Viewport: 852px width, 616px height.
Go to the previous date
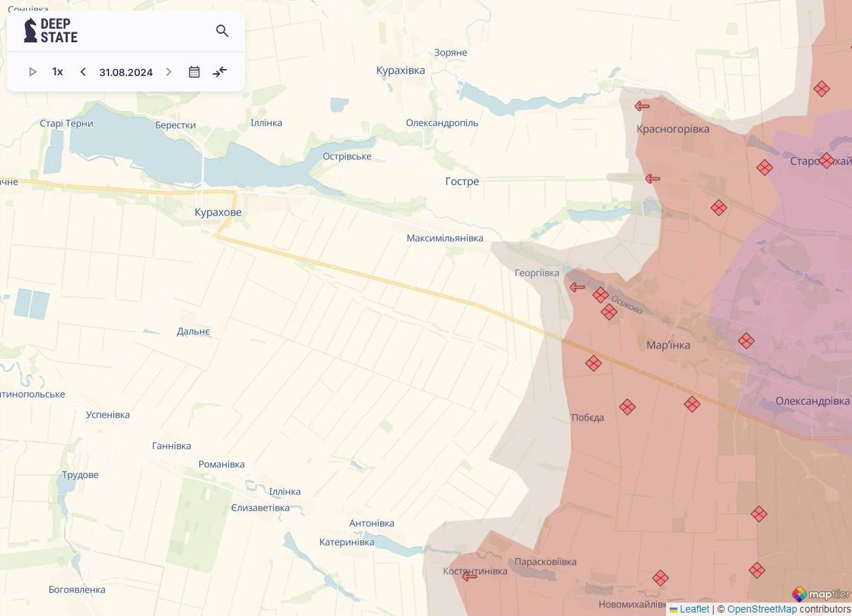coord(82,72)
